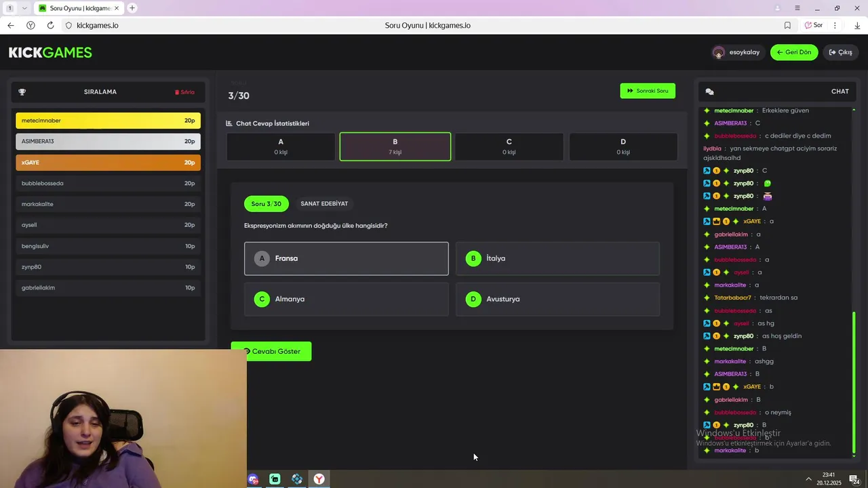Select bengisuliv leaderboard row
The image size is (868, 488).
click(x=108, y=246)
